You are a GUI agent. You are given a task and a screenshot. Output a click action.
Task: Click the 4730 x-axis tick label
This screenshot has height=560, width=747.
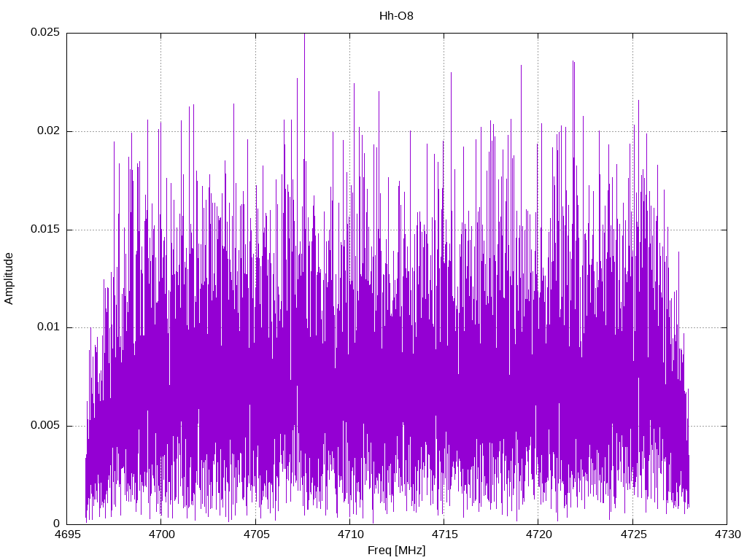coord(727,534)
